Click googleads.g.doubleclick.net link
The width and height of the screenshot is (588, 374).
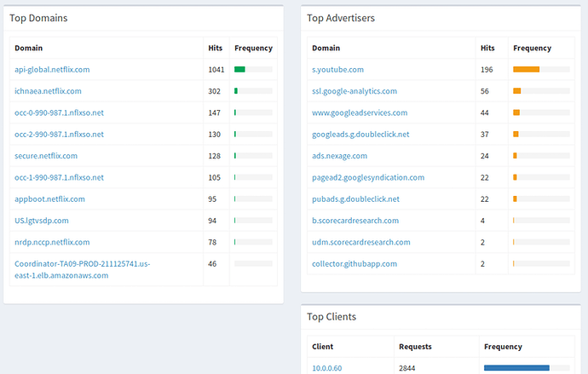(360, 134)
